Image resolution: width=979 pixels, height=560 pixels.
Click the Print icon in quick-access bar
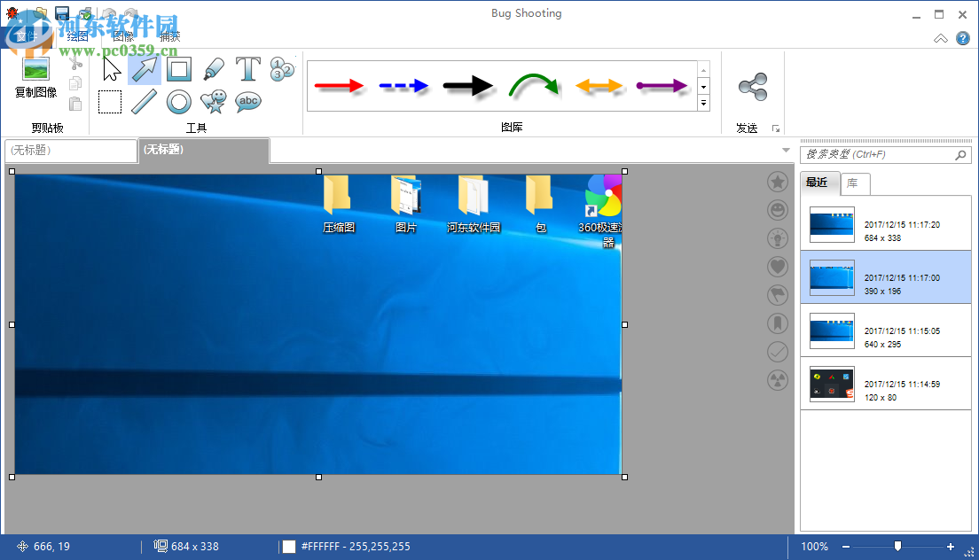[85, 13]
